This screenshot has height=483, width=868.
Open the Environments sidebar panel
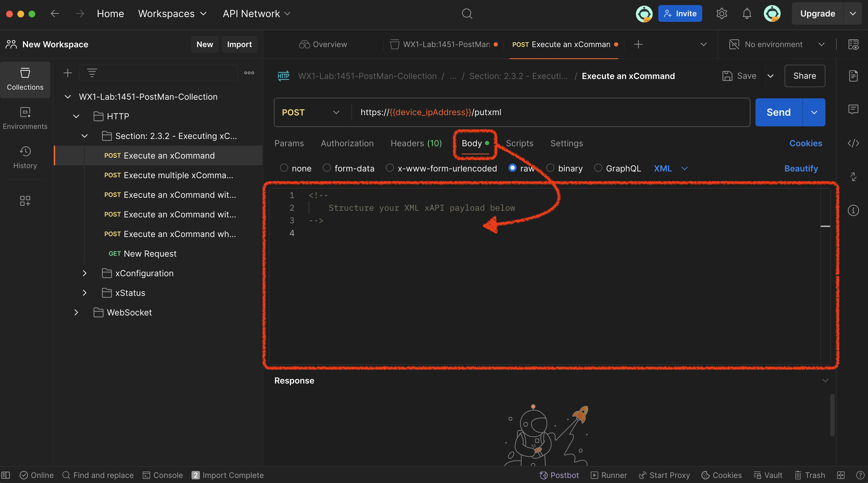(x=25, y=118)
